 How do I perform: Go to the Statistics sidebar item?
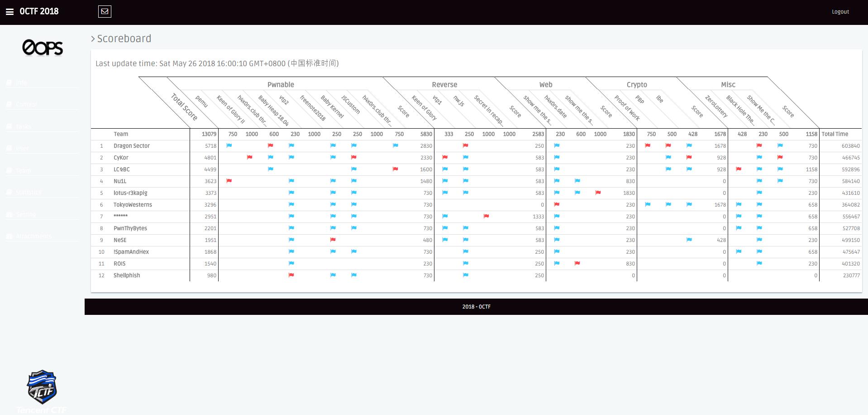(29, 193)
